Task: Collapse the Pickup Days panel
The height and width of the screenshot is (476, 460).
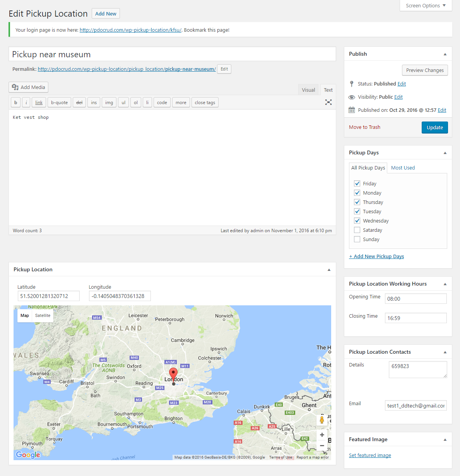Action: pos(445,153)
